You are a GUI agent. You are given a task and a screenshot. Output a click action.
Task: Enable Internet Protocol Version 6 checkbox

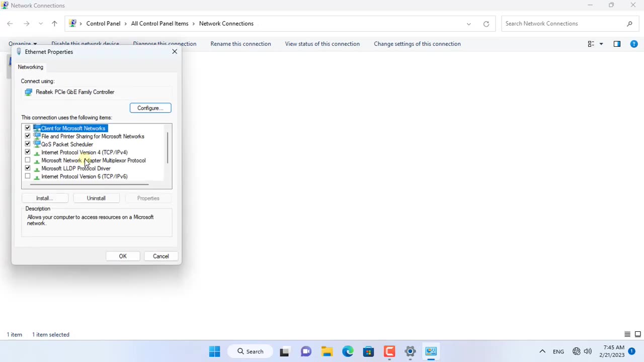click(28, 176)
